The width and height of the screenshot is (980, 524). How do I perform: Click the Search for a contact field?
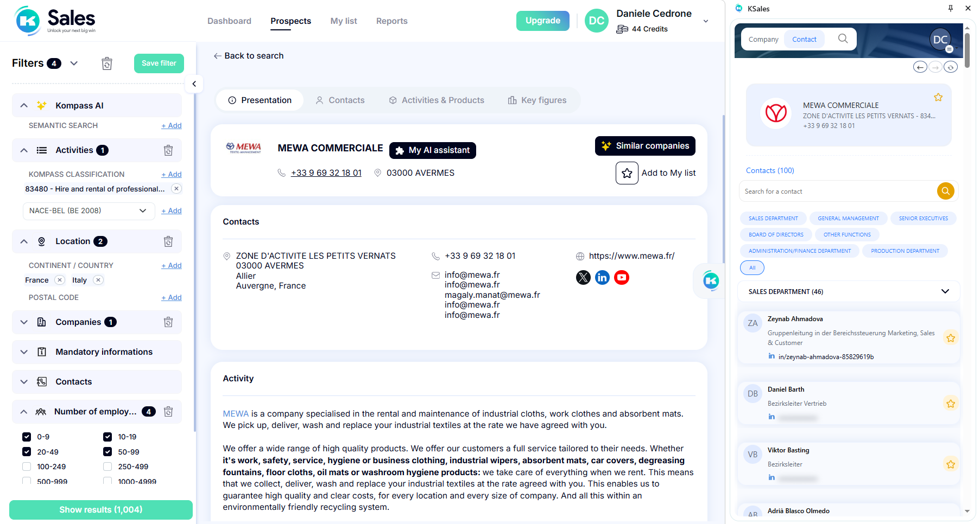(x=836, y=191)
